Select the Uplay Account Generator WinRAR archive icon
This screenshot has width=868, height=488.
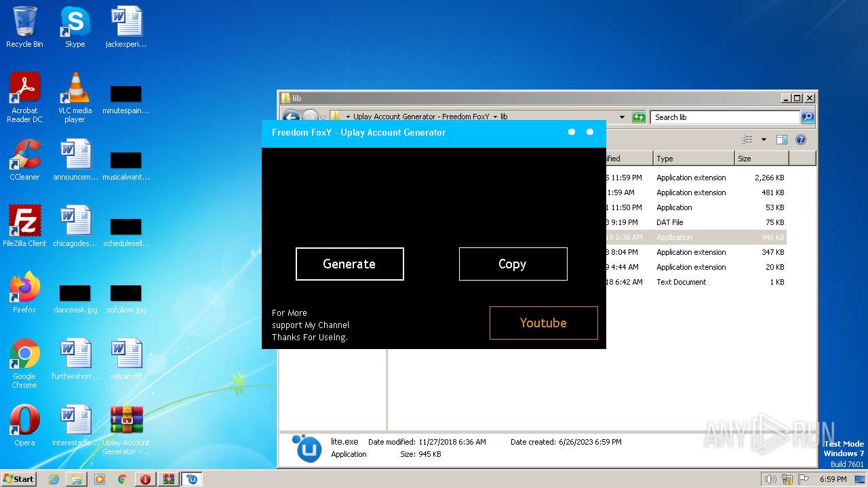(126, 430)
